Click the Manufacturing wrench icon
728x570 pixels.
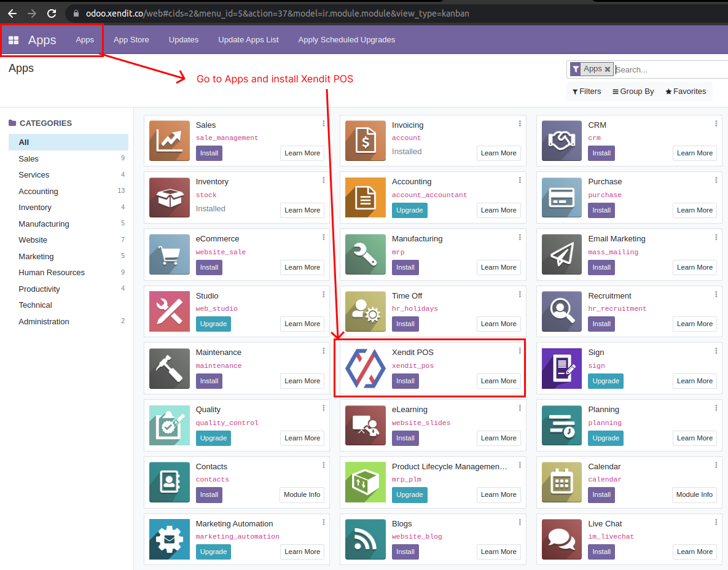(366, 254)
